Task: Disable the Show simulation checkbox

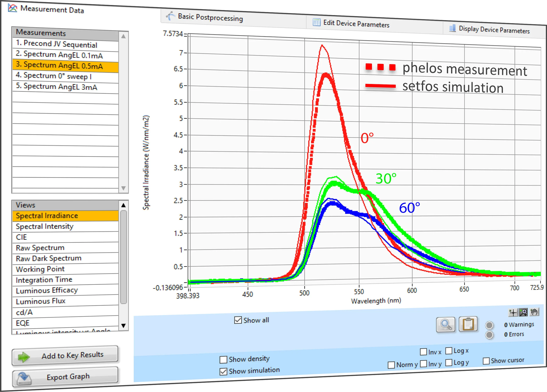Action: (223, 371)
